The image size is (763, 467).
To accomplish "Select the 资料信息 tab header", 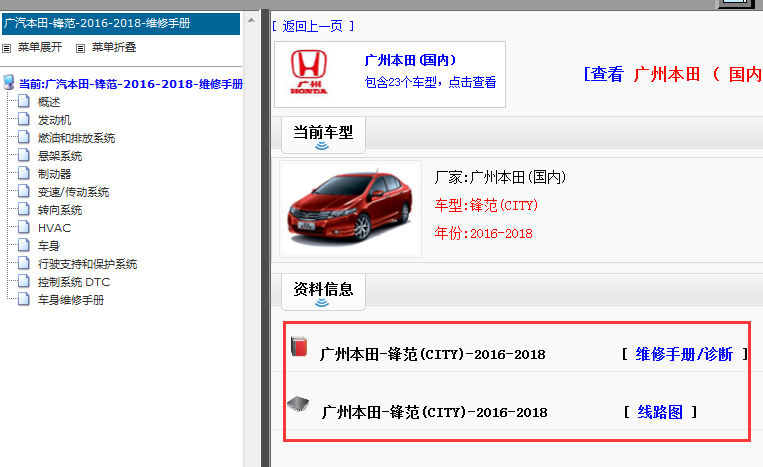I will [x=323, y=292].
